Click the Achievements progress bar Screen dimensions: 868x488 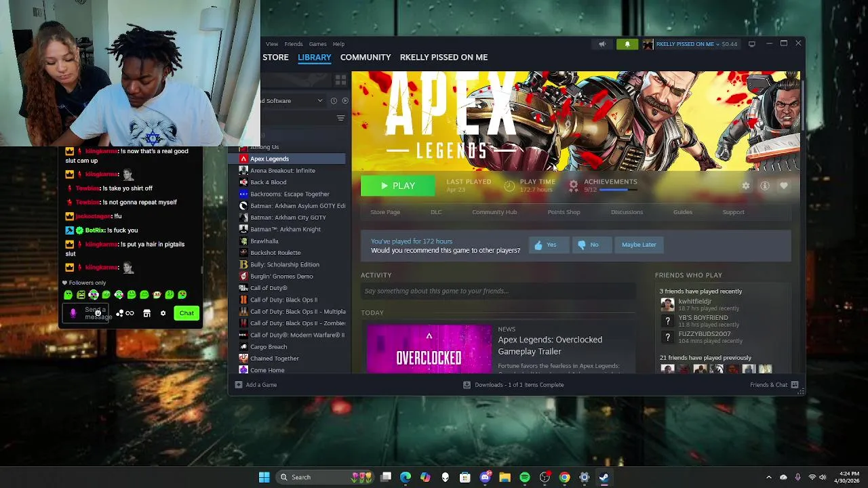pos(618,190)
